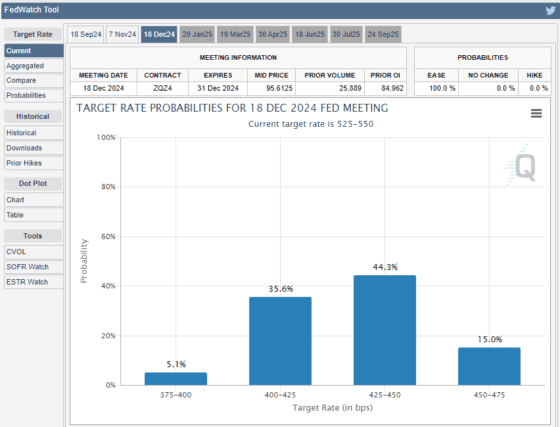Click the 25,889 prior volume value
560x427 pixels.
point(350,88)
